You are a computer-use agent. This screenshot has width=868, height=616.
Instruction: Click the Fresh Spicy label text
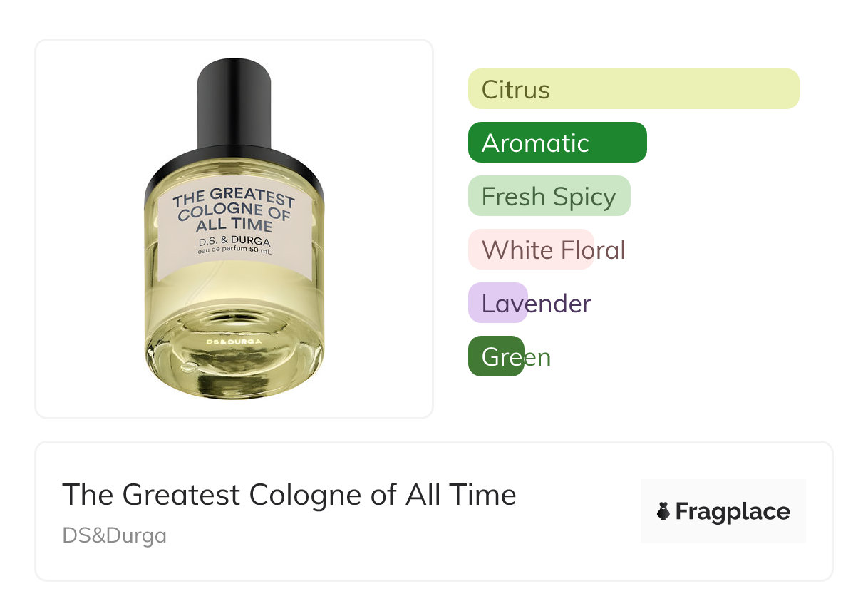[549, 197]
